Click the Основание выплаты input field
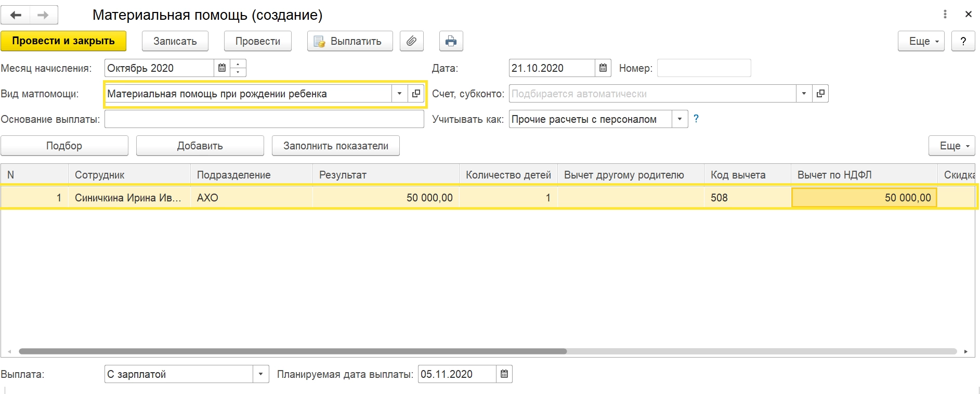The width and height of the screenshot is (980, 394). click(264, 119)
